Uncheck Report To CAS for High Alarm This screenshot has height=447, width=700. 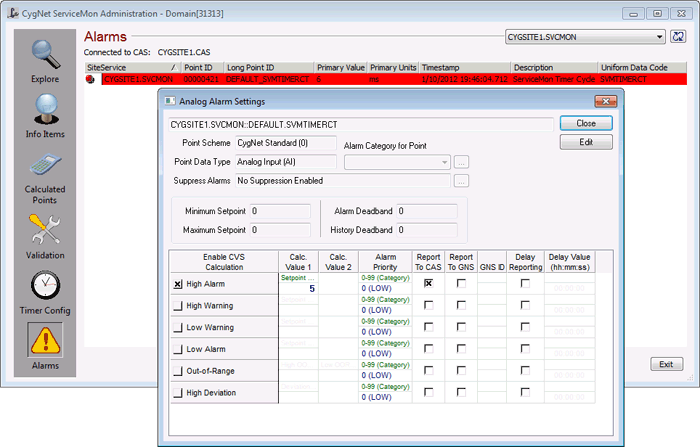(x=429, y=284)
